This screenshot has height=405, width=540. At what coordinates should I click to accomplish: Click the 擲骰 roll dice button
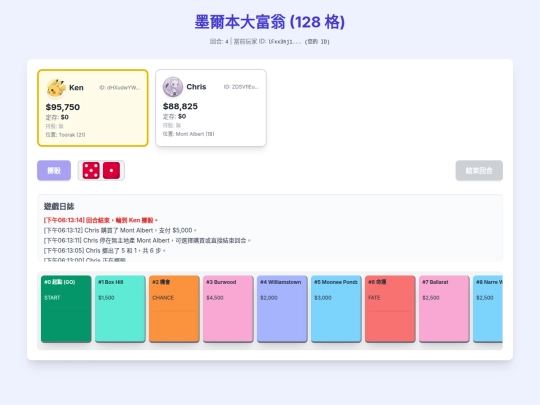pyautogui.click(x=54, y=170)
